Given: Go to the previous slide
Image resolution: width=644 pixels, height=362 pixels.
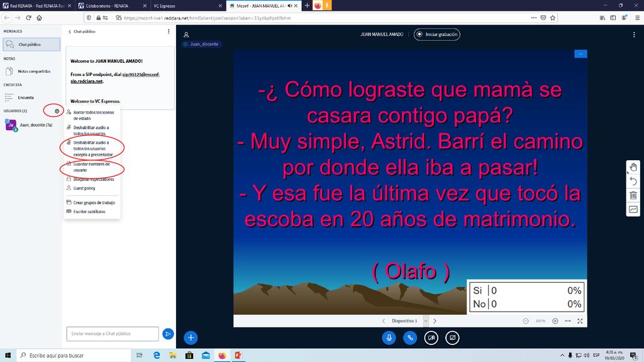Looking at the screenshot, I should tap(384, 321).
